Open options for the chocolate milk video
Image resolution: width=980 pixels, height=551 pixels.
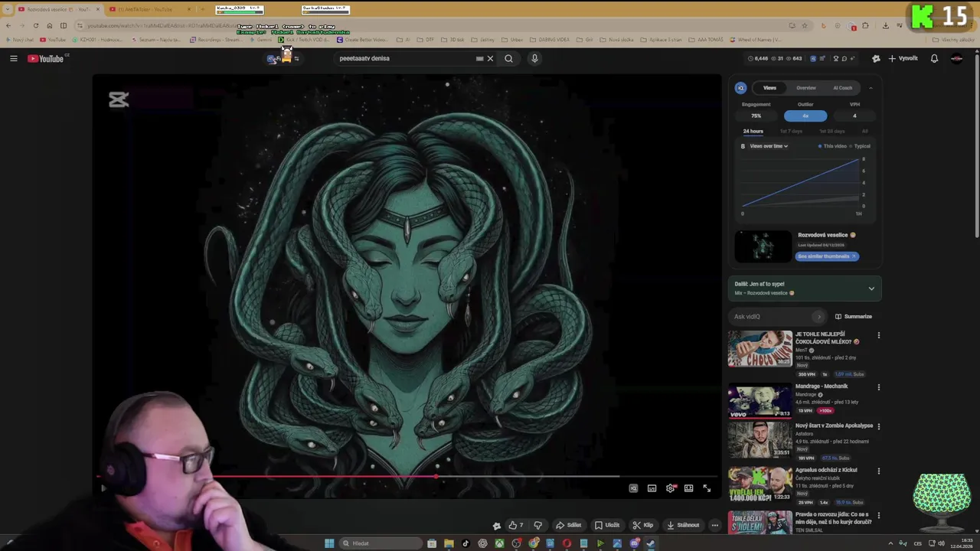(x=878, y=335)
